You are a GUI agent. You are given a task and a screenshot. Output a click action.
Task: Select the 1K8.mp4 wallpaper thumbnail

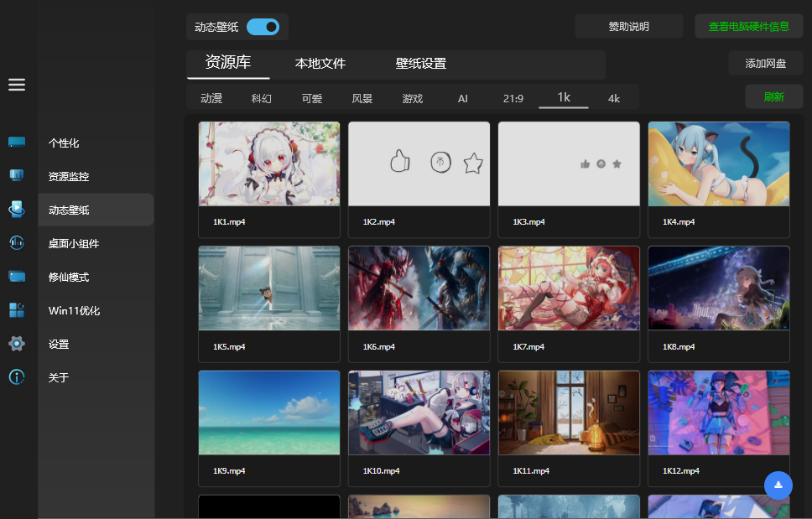click(x=719, y=288)
